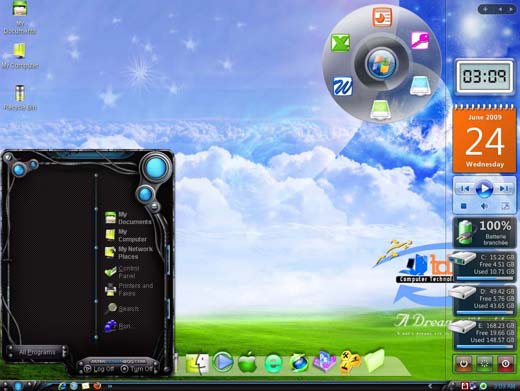Click Turn Off button in start menu

pos(137,369)
